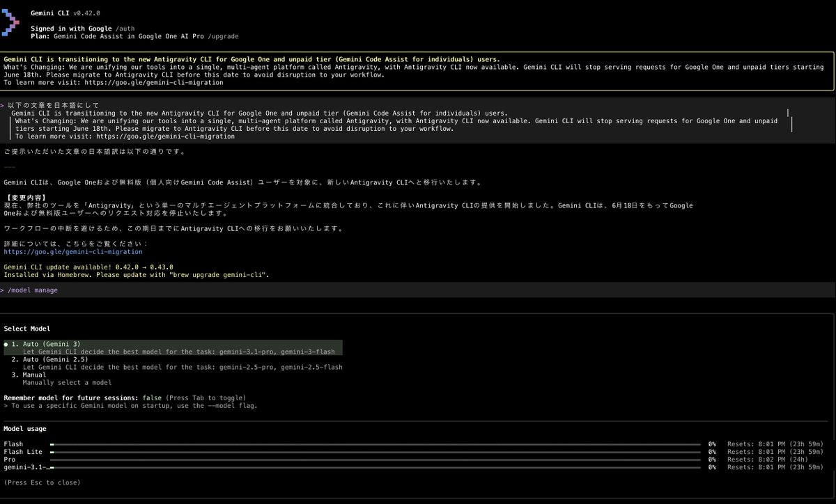Viewport: 836px width, 504px height.
Task: Click the Select Model heading
Action: pyautogui.click(x=27, y=329)
